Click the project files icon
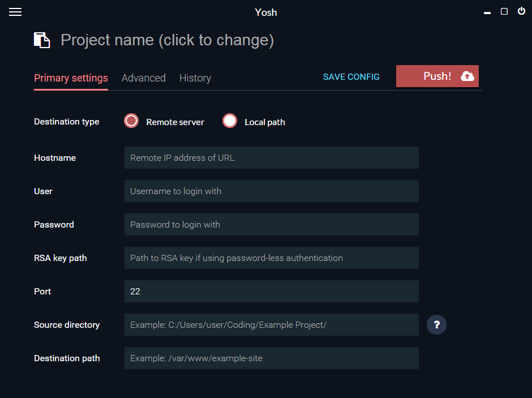The width and height of the screenshot is (532, 398). click(x=42, y=40)
